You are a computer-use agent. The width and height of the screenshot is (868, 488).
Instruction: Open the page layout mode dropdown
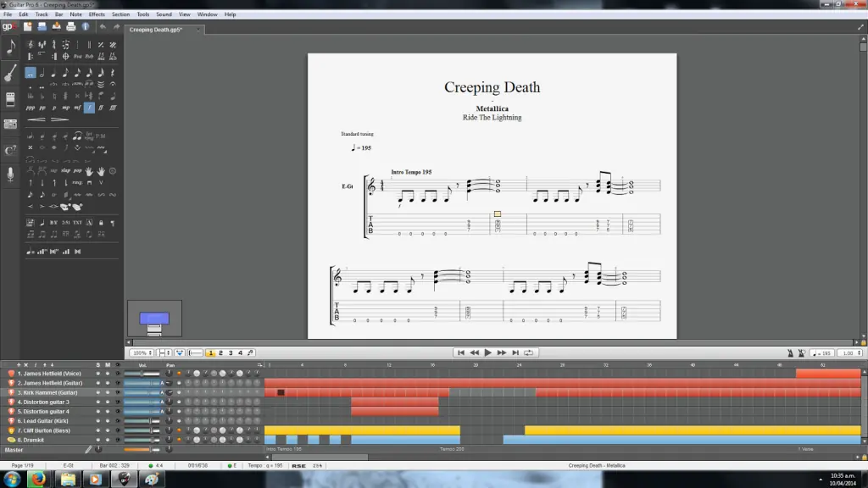[164, 353]
